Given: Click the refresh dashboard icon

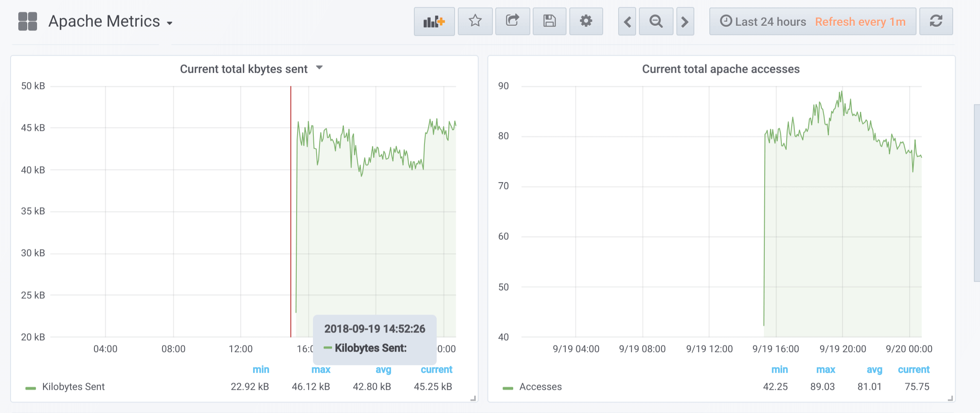Looking at the screenshot, I should pyautogui.click(x=936, y=21).
